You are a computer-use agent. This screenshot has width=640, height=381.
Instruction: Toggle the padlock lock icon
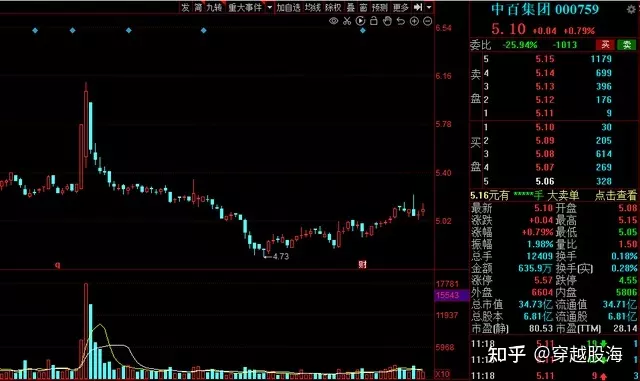pyautogui.click(x=373, y=21)
